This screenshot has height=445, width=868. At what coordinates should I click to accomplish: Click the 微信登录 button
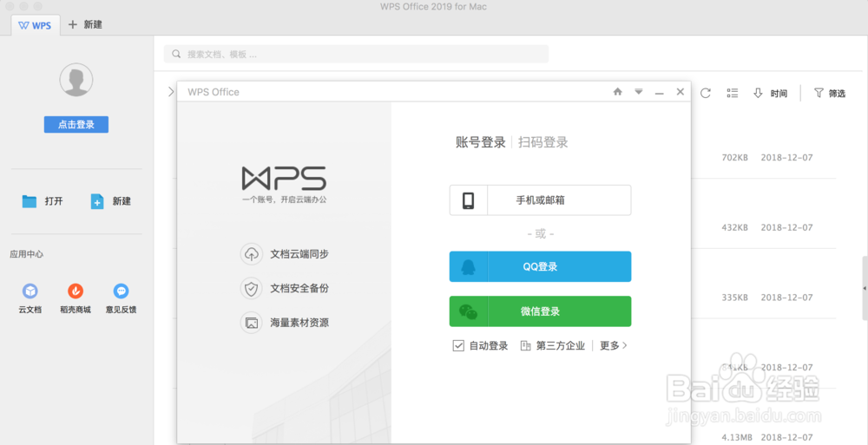point(540,311)
